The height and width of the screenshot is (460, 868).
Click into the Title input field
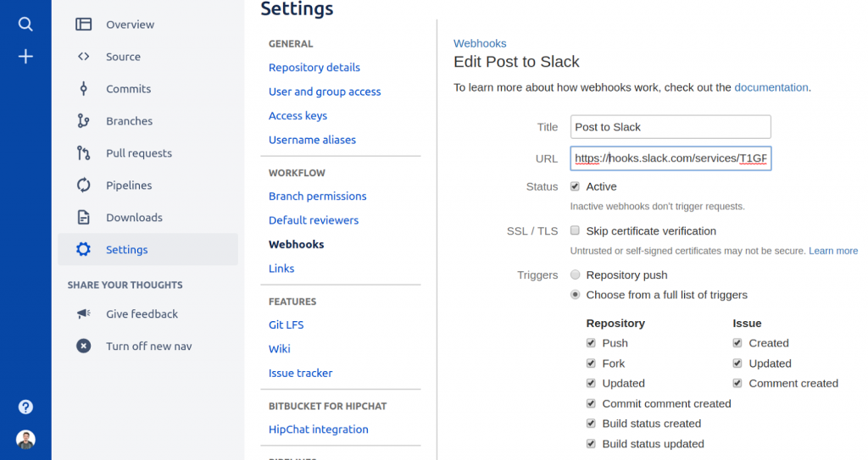pos(670,127)
